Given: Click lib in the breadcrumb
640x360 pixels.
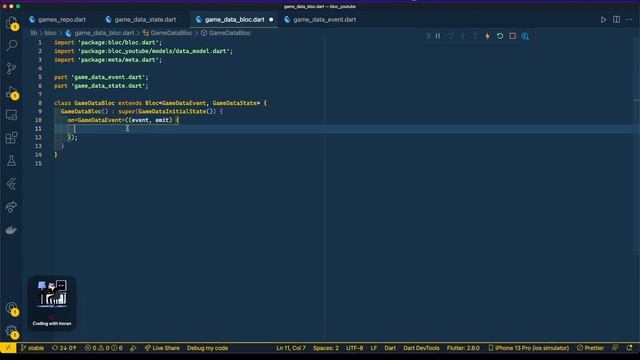Looking at the screenshot, I should click(33, 33).
